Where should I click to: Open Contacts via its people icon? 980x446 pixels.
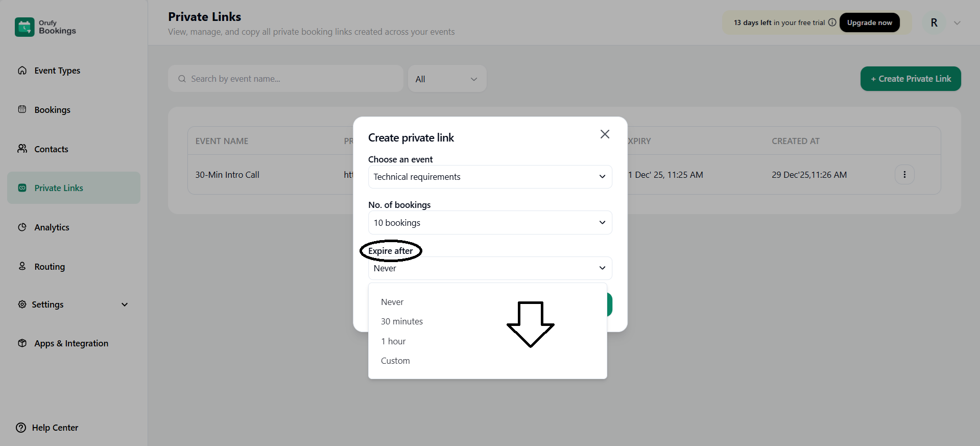(22, 149)
